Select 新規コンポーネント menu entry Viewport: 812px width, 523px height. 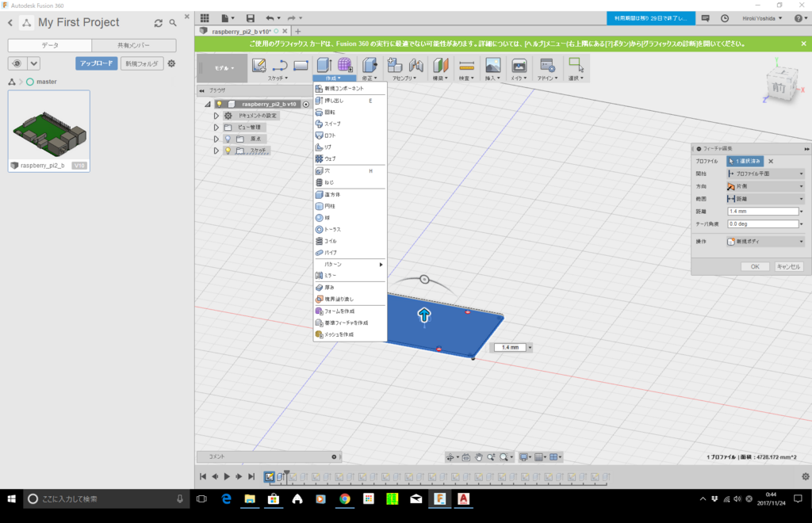tap(350, 89)
